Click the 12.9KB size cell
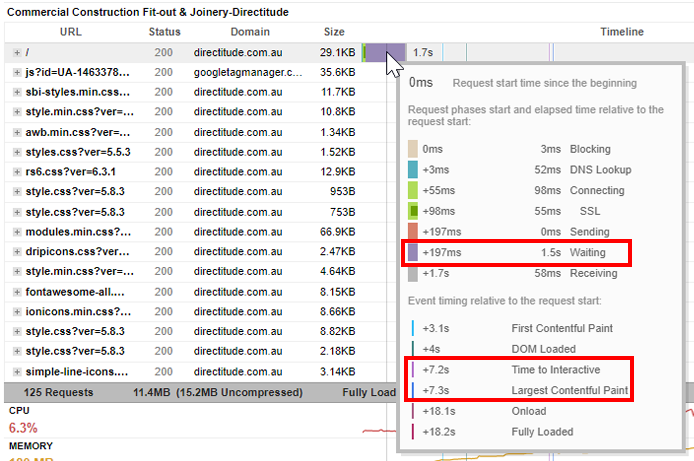Screen dimensions: 694x461 [x=337, y=172]
